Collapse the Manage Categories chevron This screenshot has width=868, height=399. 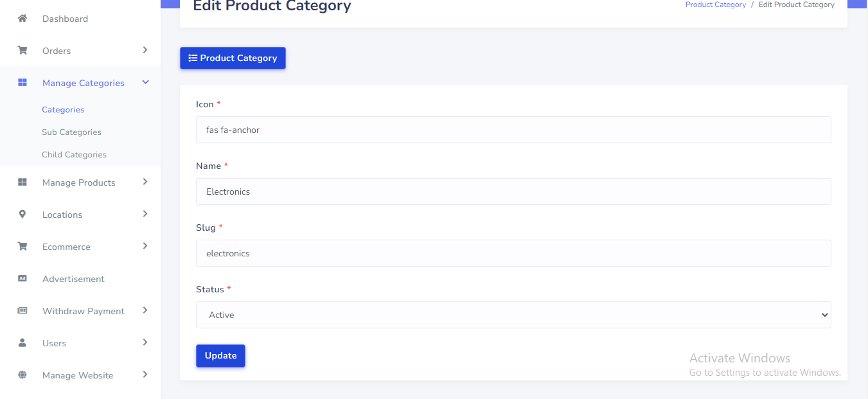(x=145, y=82)
